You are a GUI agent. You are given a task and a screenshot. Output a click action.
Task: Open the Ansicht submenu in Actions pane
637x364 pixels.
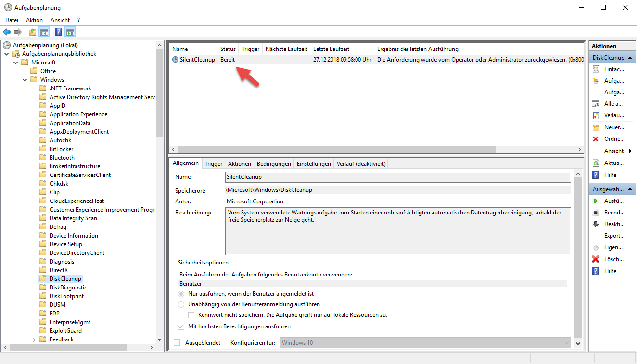coord(616,151)
